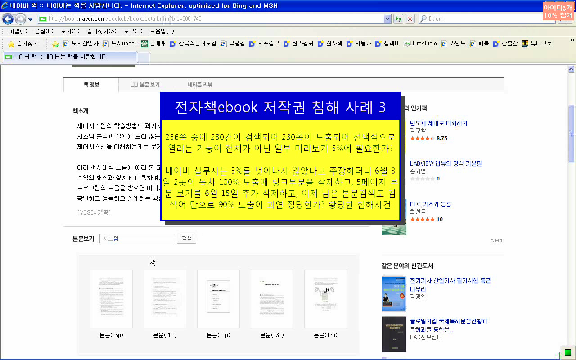This screenshot has height=360, width=576.
Task: Switch to the second tab in the book detail page
Action: (x=145, y=84)
